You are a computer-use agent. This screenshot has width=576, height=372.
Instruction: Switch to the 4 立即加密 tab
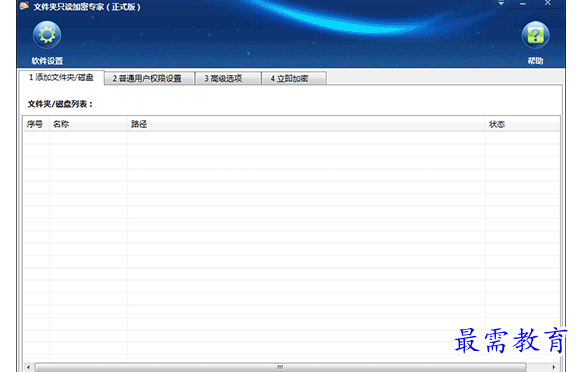pyautogui.click(x=294, y=79)
